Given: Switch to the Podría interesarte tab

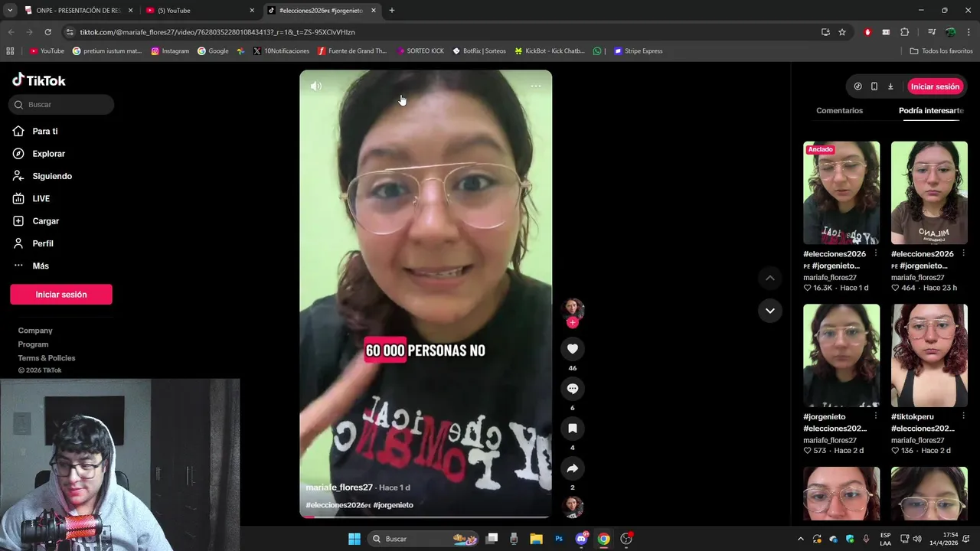Looking at the screenshot, I should 931,111.
